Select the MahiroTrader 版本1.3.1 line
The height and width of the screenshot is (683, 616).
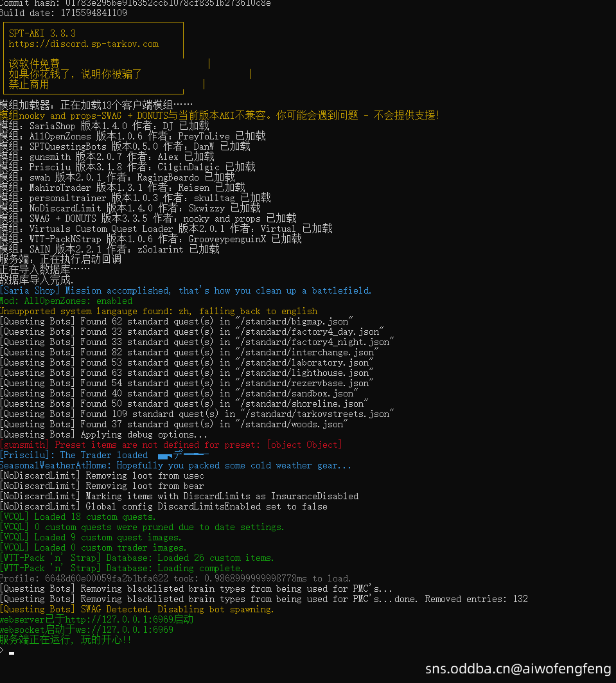123,188
